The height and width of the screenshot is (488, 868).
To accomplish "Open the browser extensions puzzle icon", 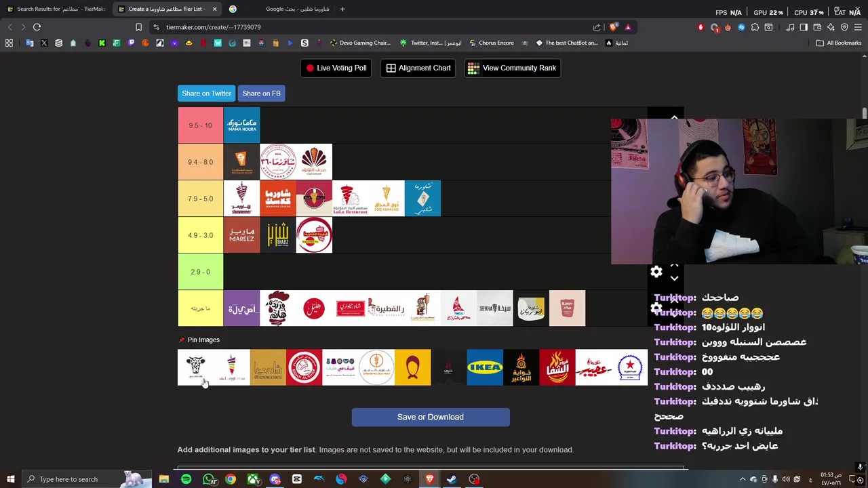I will (x=755, y=27).
